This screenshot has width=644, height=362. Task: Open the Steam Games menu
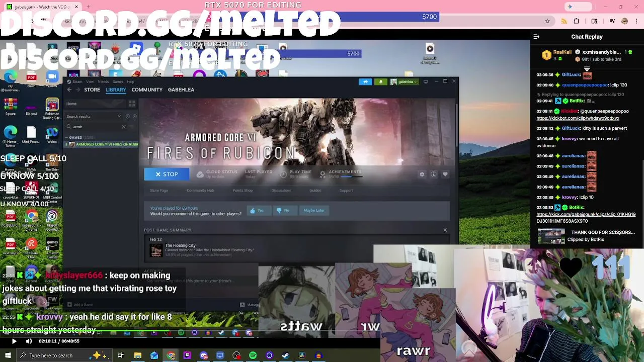pyautogui.click(x=117, y=81)
